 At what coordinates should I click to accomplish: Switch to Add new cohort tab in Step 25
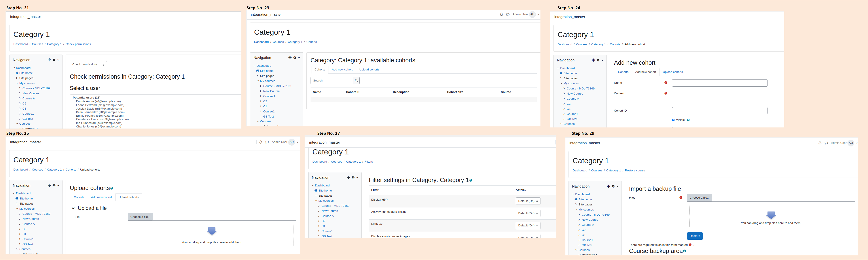(x=101, y=197)
